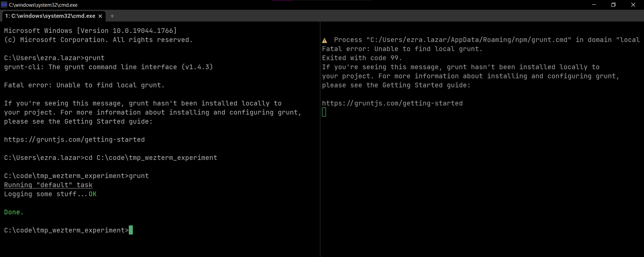This screenshot has width=644, height=257.
Task: Click the 'Exited with code 99.' line
Action: coord(362,58)
